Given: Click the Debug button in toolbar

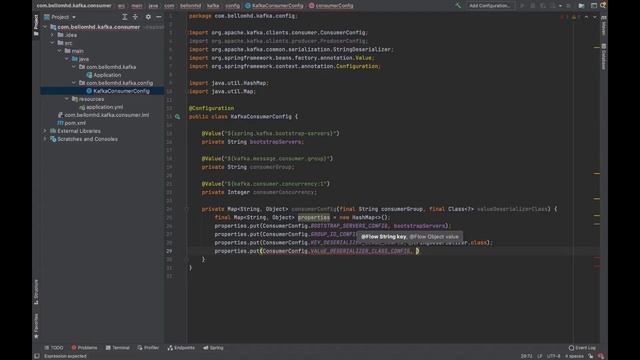Looking at the screenshot, I should point(533,6).
